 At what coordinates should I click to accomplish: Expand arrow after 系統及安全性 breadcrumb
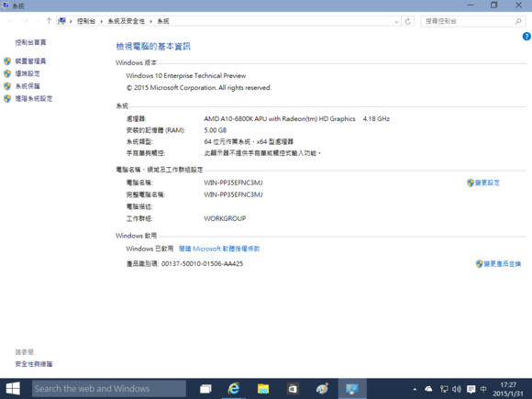pos(150,21)
